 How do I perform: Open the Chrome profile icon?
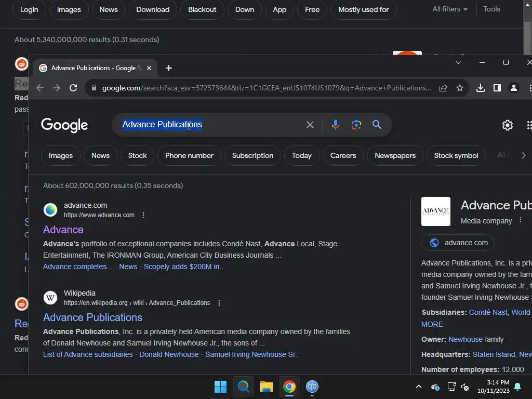tap(514, 88)
